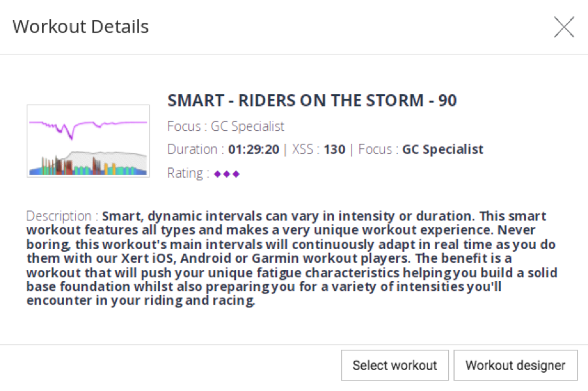Click the XSS value 130
Image resolution: width=588 pixels, height=391 pixels.
(334, 150)
